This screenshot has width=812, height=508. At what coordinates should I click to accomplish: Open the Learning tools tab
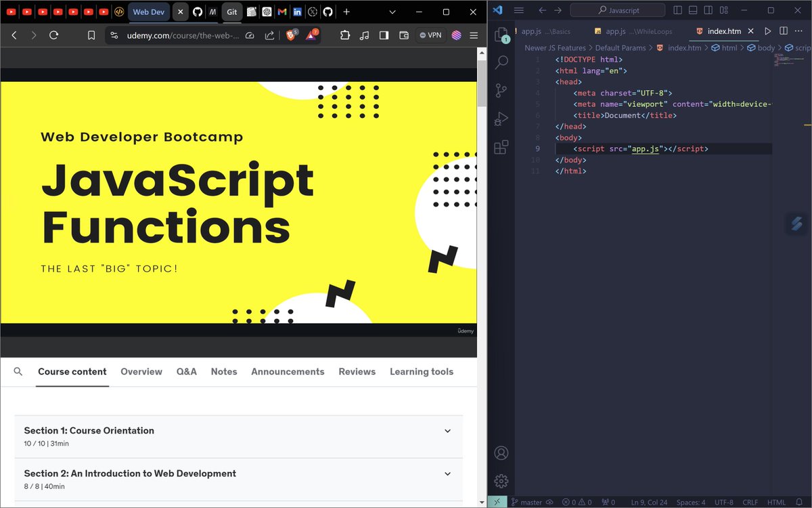point(422,371)
